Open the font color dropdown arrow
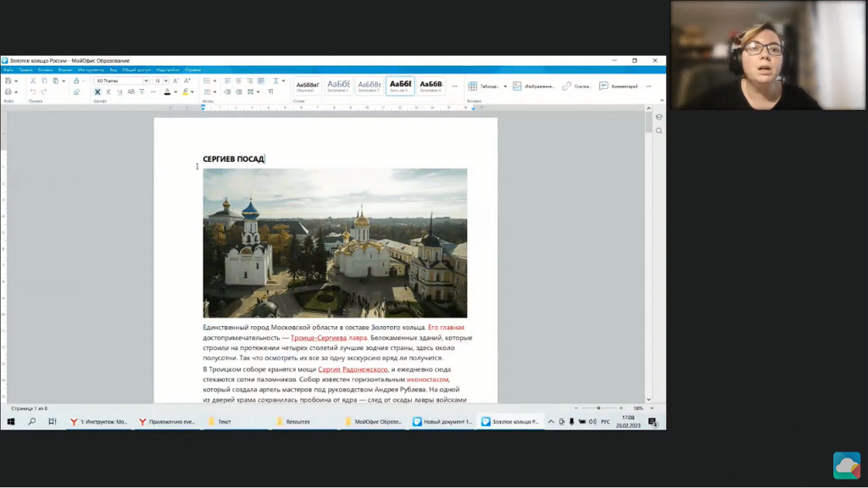Image resolution: width=868 pixels, height=488 pixels. coord(175,92)
